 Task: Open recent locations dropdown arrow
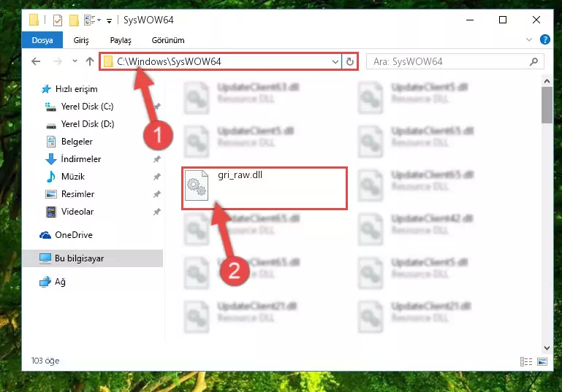pos(75,61)
